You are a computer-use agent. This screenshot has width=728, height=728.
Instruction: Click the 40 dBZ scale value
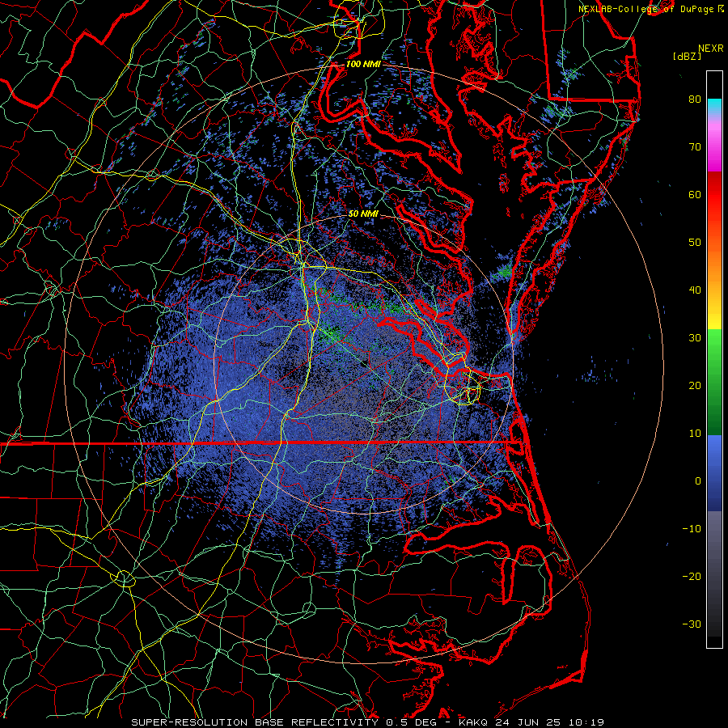click(x=695, y=290)
